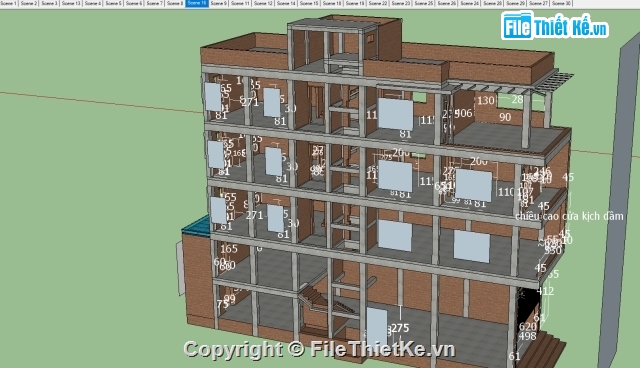Go to the Scene 27 tab

point(538,3)
